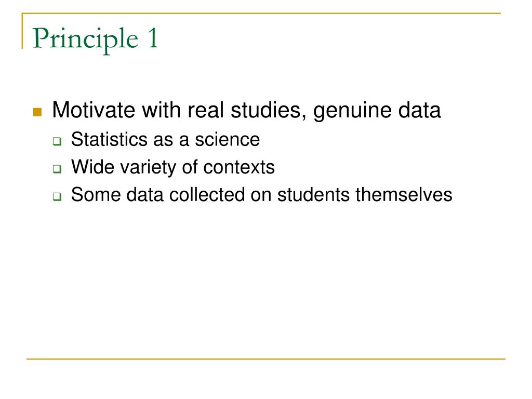Click the word Motivate in main bullet

[x=94, y=110]
